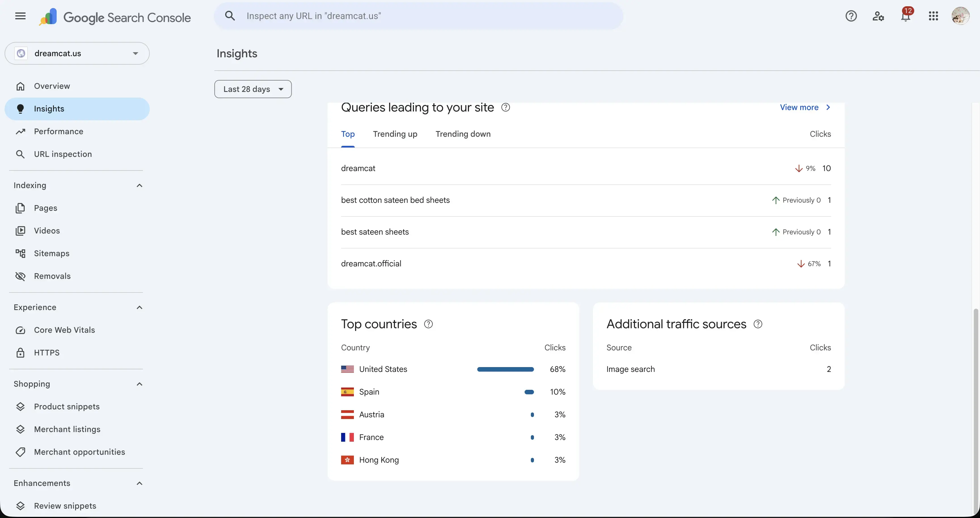
Task: Collapse the Indexing section
Action: pyautogui.click(x=139, y=185)
